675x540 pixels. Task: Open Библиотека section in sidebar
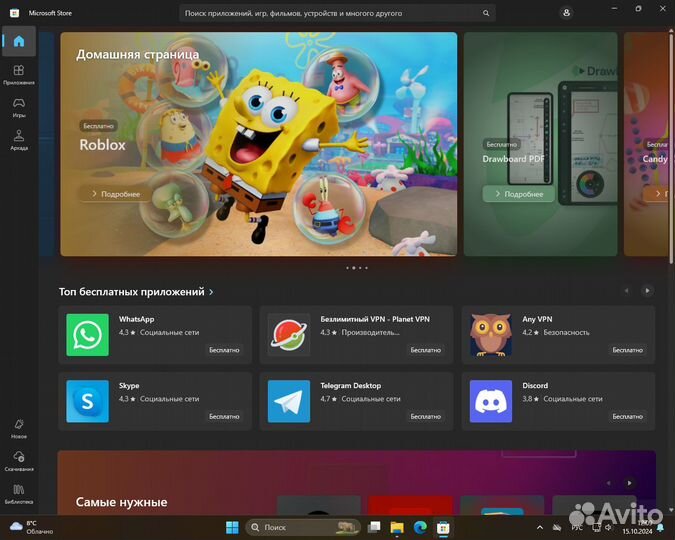click(x=19, y=494)
